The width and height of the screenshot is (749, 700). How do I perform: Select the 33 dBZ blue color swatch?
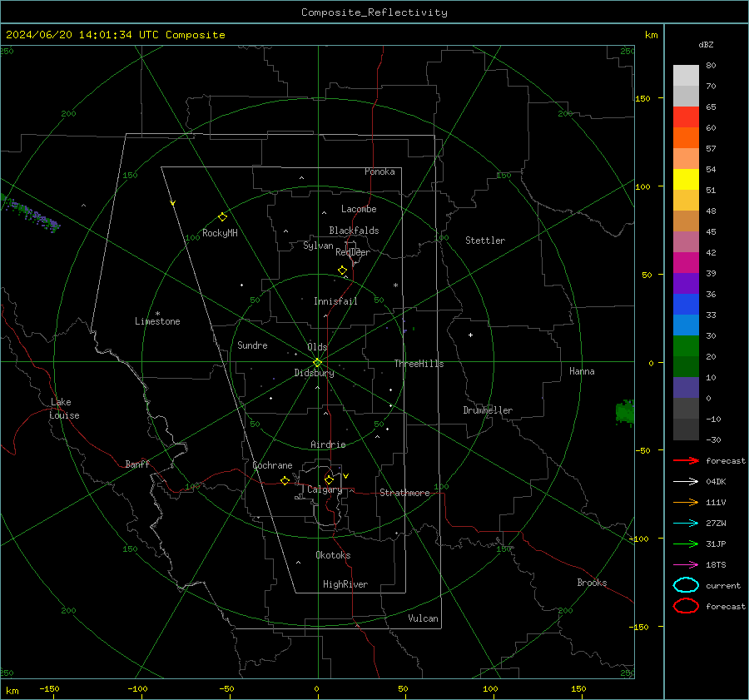click(x=686, y=304)
